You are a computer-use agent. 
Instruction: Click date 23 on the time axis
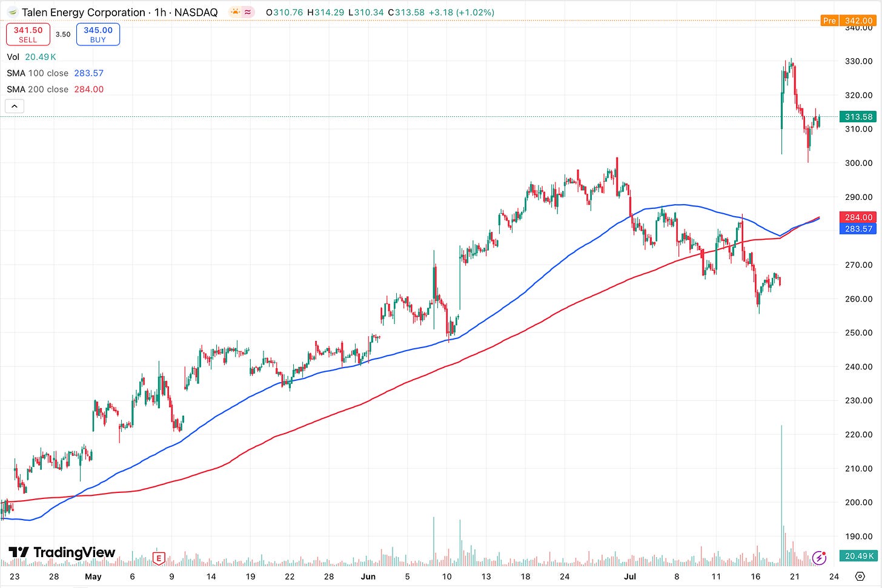tap(15, 576)
